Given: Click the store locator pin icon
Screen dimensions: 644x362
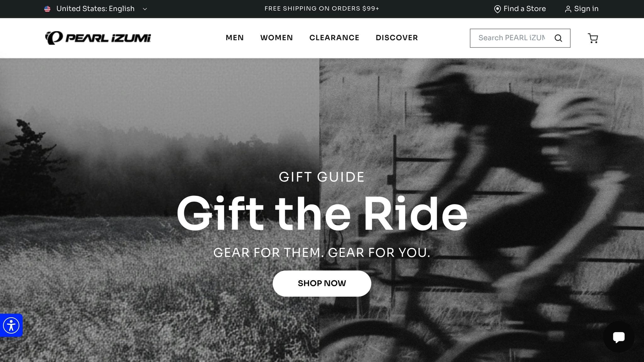Looking at the screenshot, I should click(497, 9).
